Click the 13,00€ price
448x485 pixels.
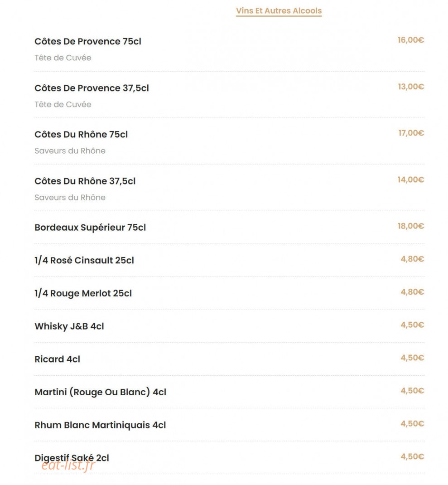(x=411, y=87)
